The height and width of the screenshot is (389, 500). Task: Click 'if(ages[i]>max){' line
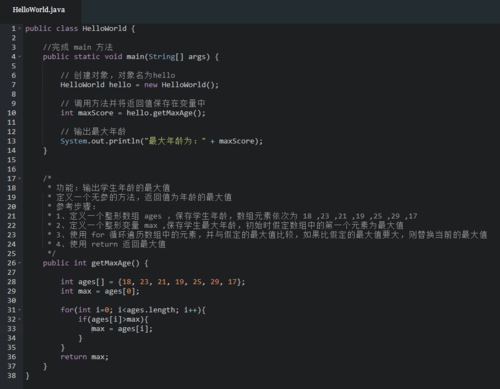point(113,319)
